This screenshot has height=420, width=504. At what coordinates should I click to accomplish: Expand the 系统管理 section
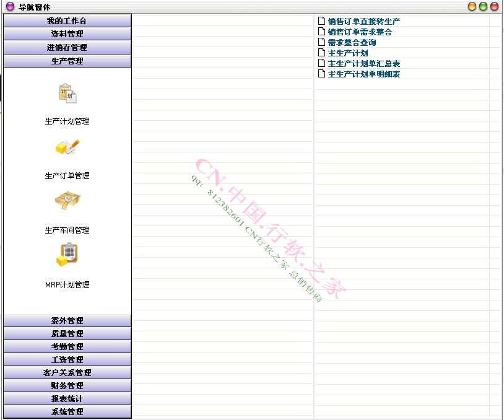[68, 411]
